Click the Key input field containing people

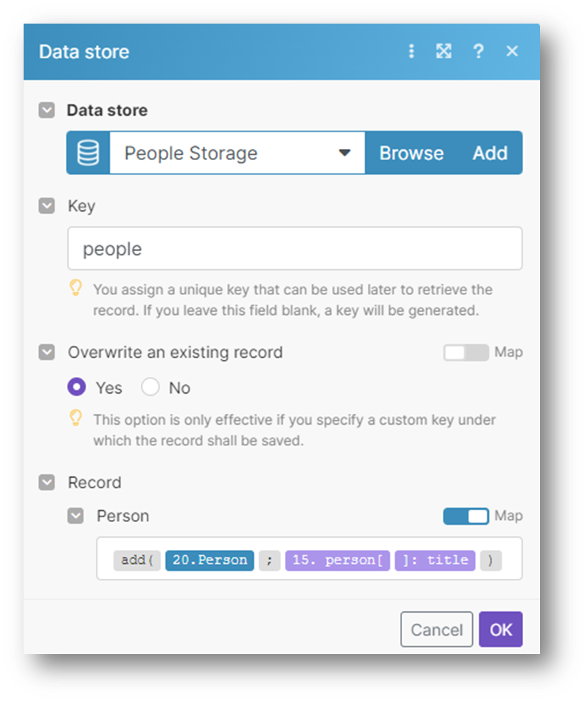[x=294, y=249]
